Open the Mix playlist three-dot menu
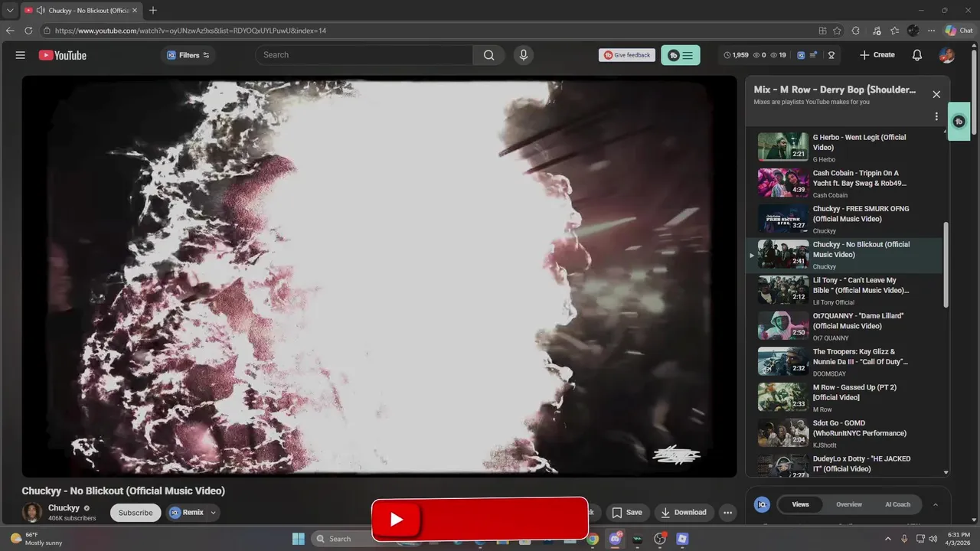Screen dimensions: 980x551 [x=936, y=117]
